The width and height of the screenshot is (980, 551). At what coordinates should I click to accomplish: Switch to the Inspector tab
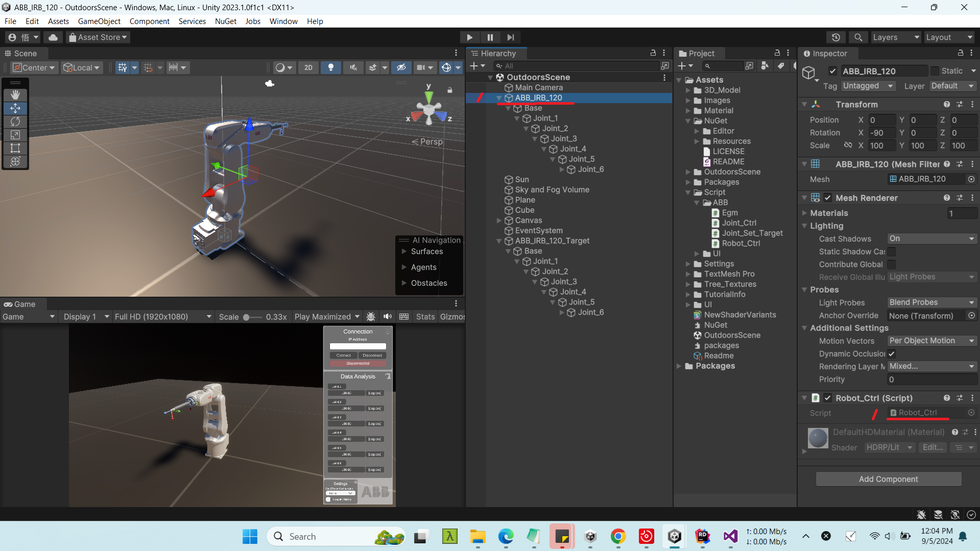(x=825, y=54)
